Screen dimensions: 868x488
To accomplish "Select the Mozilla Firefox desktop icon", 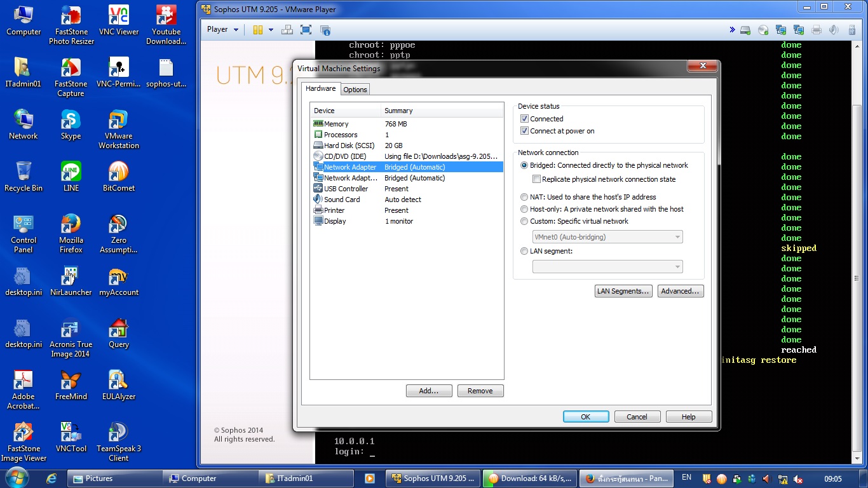I will point(71,234).
